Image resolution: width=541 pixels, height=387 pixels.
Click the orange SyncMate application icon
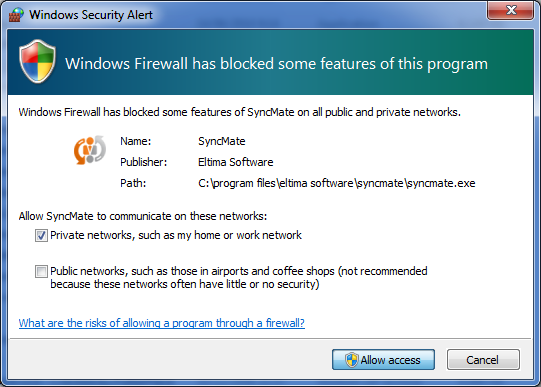(x=90, y=150)
